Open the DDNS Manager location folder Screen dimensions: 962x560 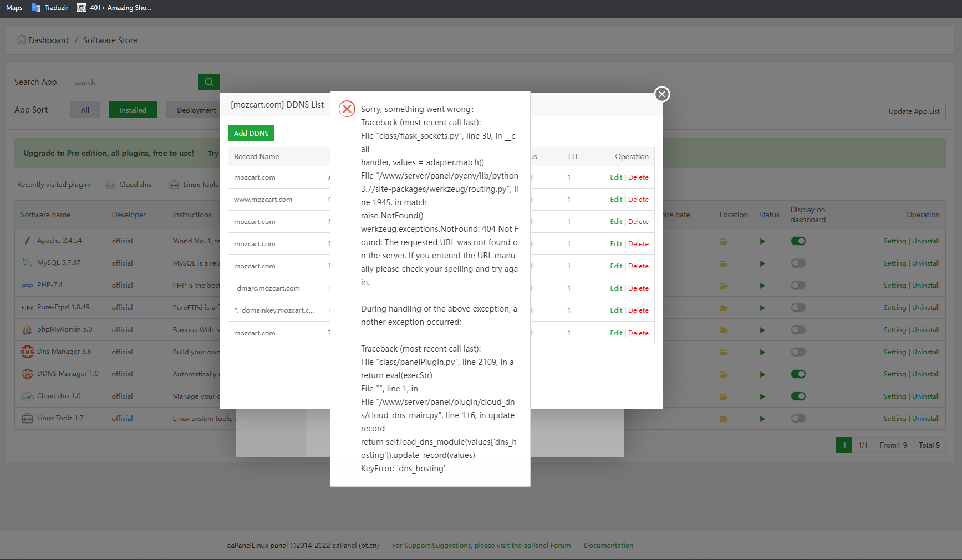(x=724, y=374)
